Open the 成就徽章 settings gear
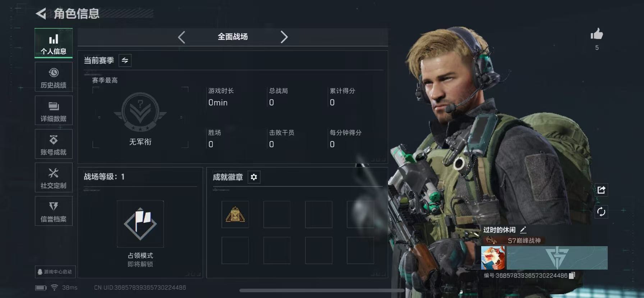The height and width of the screenshot is (298, 644). coord(254,177)
